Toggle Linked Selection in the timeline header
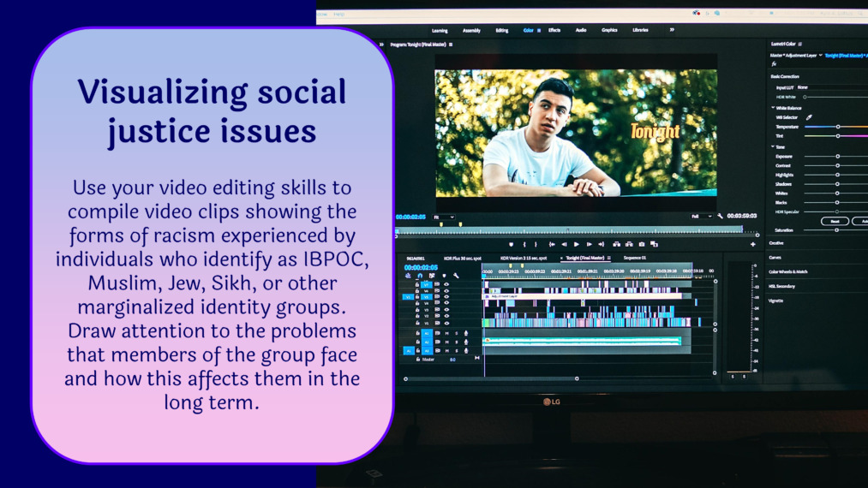 pyautogui.click(x=432, y=276)
